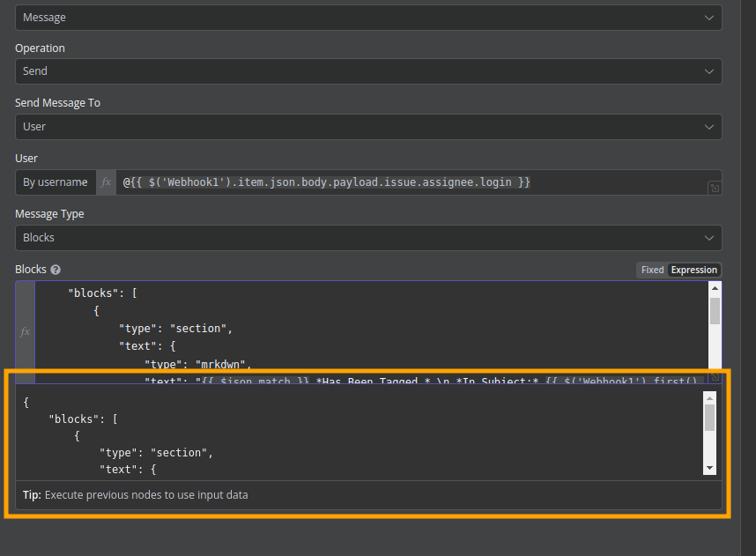
Task: Click the Blocks help question mark icon
Action: pyautogui.click(x=56, y=270)
